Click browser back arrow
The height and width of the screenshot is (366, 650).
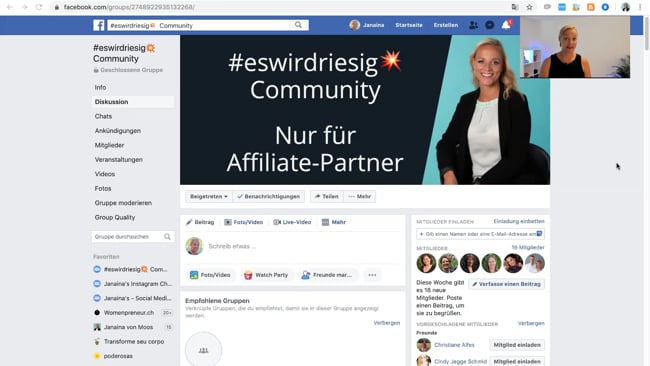point(10,7)
